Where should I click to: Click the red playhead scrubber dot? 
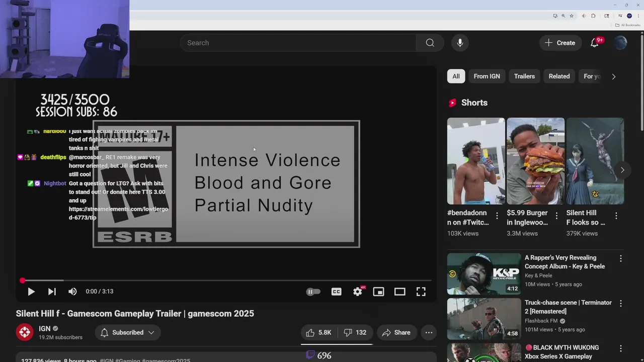pos(23,281)
